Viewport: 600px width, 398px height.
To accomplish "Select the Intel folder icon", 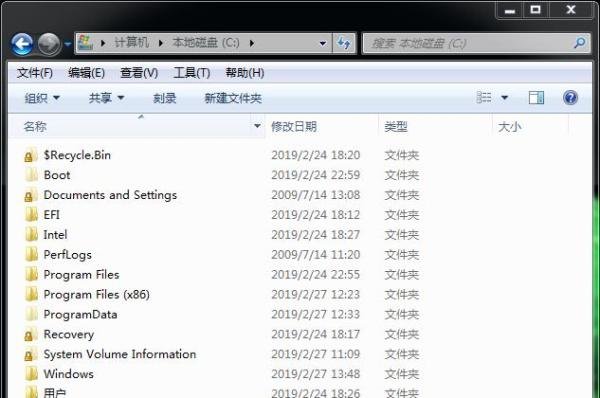I will 31,235.
